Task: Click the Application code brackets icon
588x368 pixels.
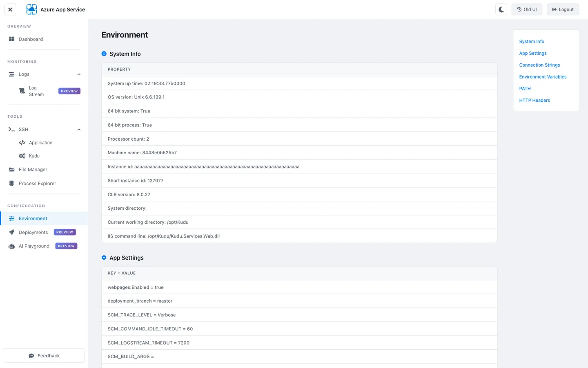Action: tap(22, 143)
